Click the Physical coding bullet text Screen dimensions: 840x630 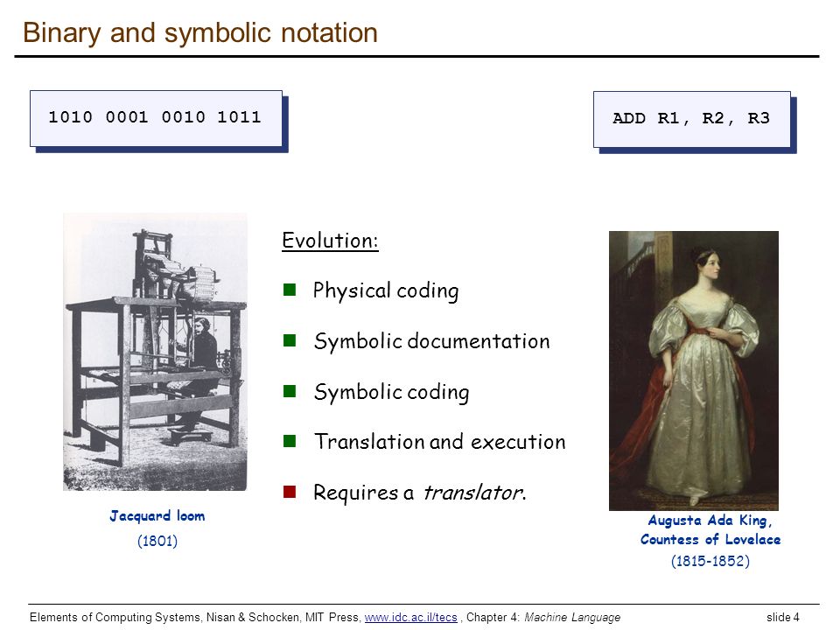[386, 290]
